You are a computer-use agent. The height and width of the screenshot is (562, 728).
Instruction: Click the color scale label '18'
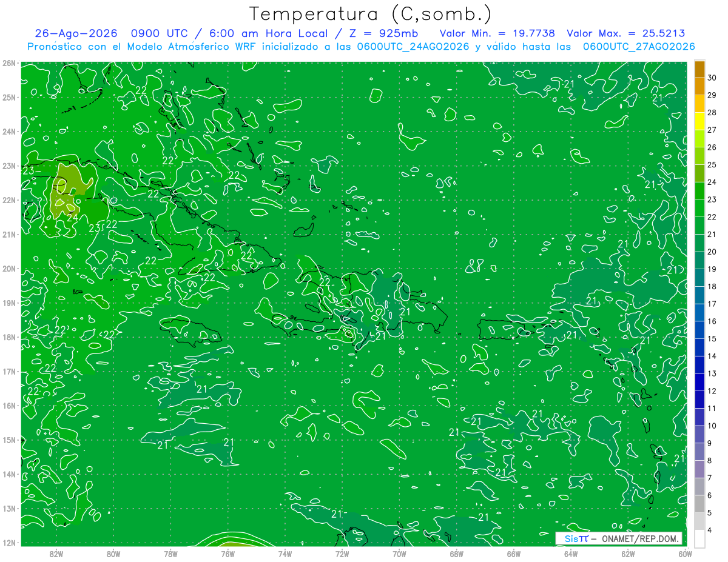tap(712, 287)
